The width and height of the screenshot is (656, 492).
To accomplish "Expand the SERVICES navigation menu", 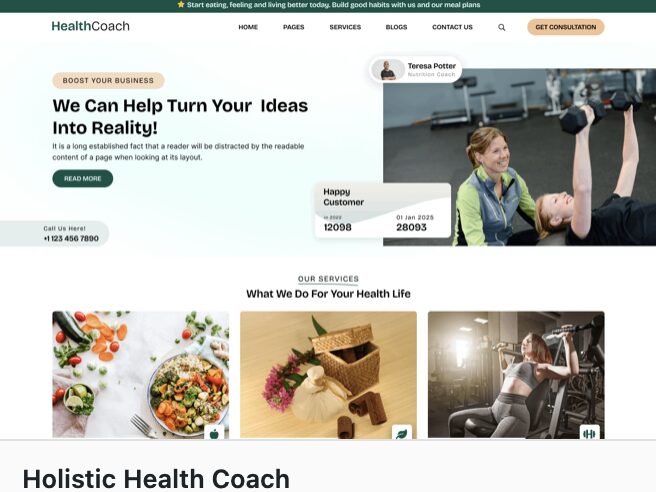I will pos(345,27).
